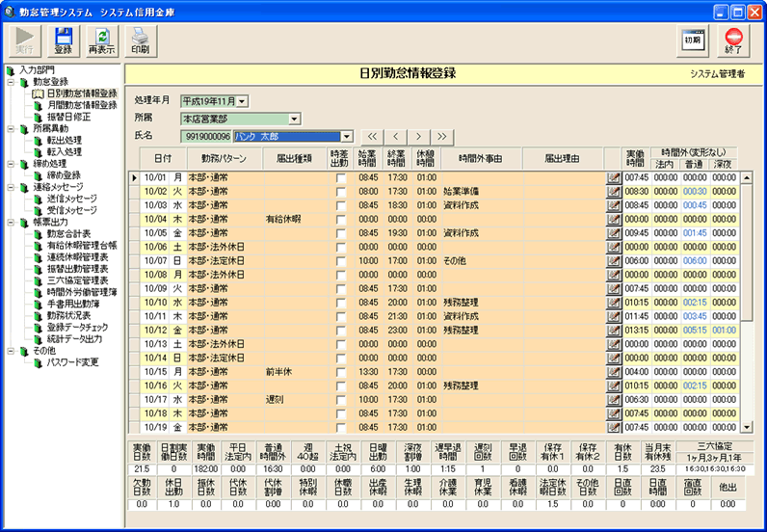Select 月間勤怠情報登録 in the tree

[x=82, y=105]
